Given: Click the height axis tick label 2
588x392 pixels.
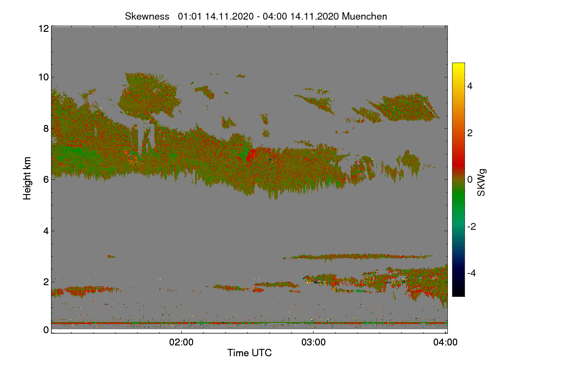Looking at the screenshot, I should [x=46, y=282].
